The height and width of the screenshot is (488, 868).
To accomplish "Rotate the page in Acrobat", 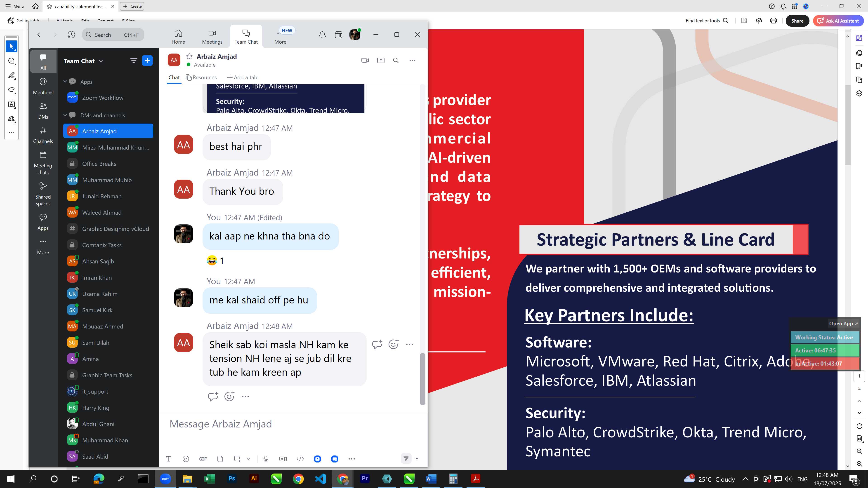I will point(859,426).
